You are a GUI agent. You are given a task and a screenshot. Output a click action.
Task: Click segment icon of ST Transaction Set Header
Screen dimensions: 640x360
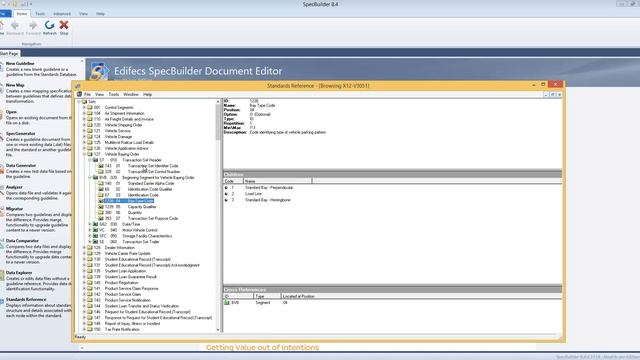click(x=95, y=160)
